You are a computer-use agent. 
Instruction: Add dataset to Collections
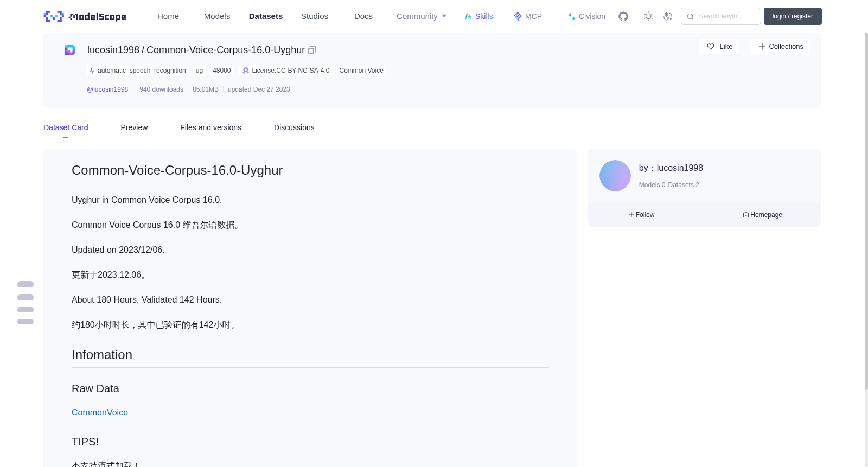click(x=780, y=47)
